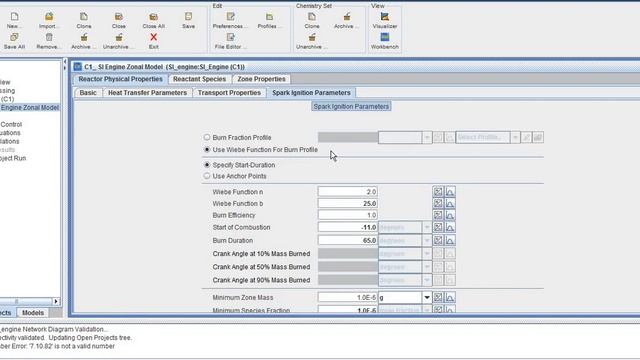Click the Burn Duration value field
This screenshot has height=360, width=640.
tap(348, 240)
